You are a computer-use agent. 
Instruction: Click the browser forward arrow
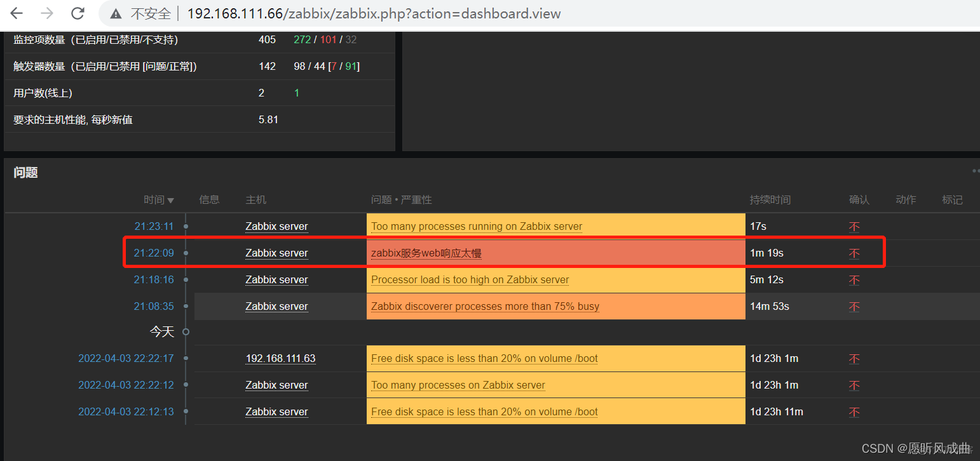pos(47,13)
